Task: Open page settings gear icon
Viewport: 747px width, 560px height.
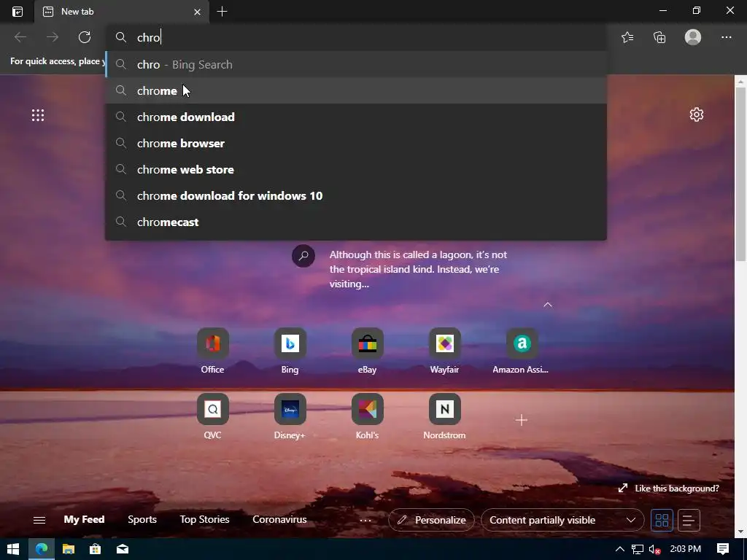Action: point(697,114)
